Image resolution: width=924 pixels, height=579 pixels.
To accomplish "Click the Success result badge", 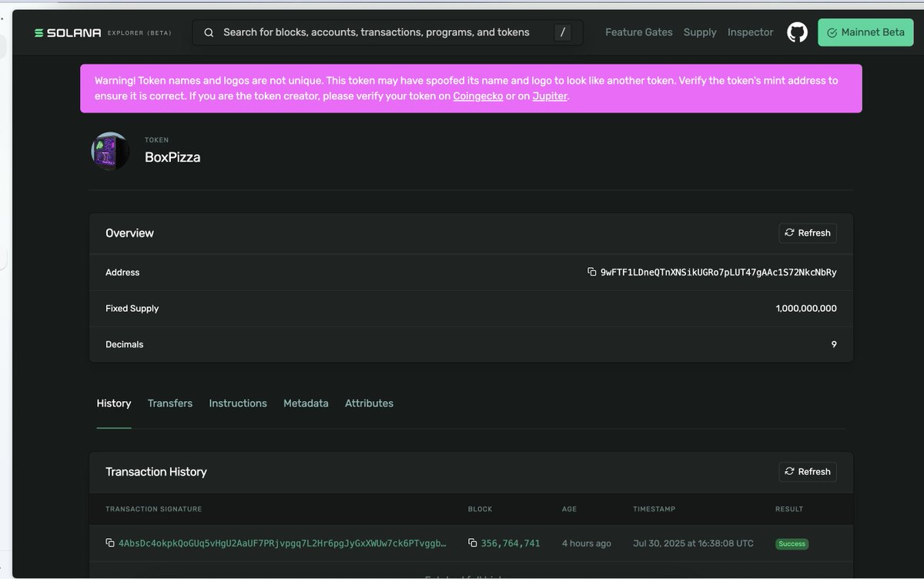I will coord(792,544).
